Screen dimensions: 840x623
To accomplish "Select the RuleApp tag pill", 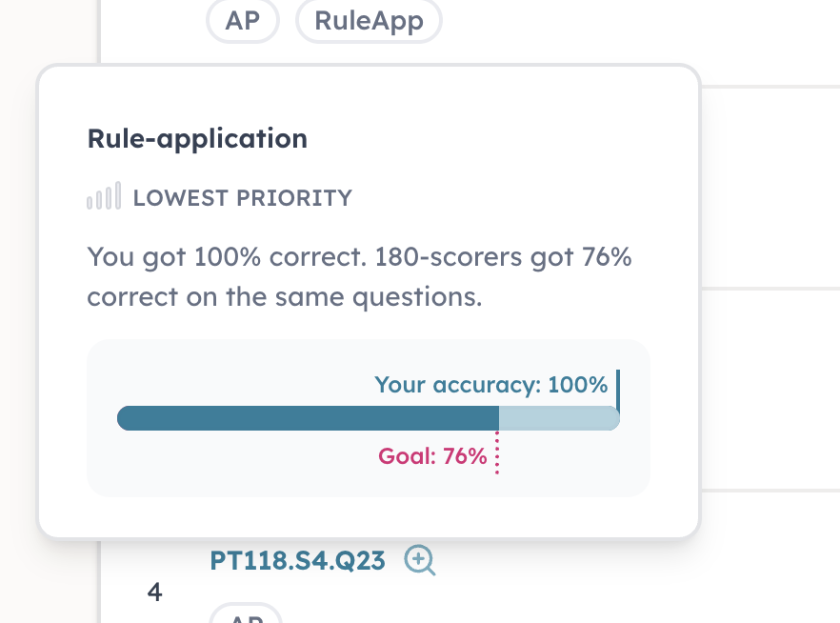I will point(369,21).
